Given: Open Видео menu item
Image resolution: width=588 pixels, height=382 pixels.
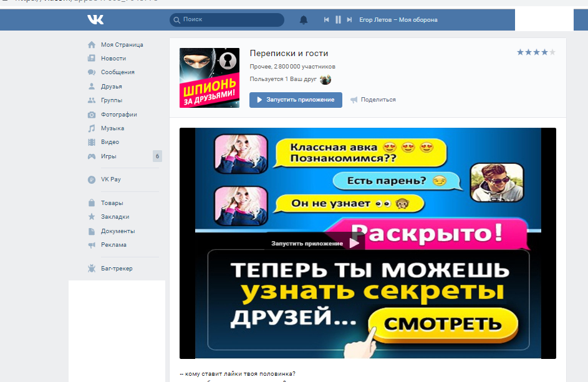Looking at the screenshot, I should pyautogui.click(x=110, y=142).
